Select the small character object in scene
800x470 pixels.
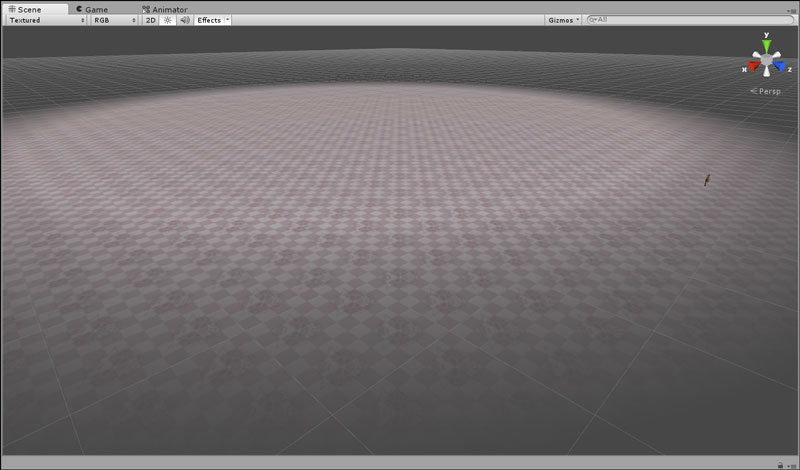coord(707,180)
